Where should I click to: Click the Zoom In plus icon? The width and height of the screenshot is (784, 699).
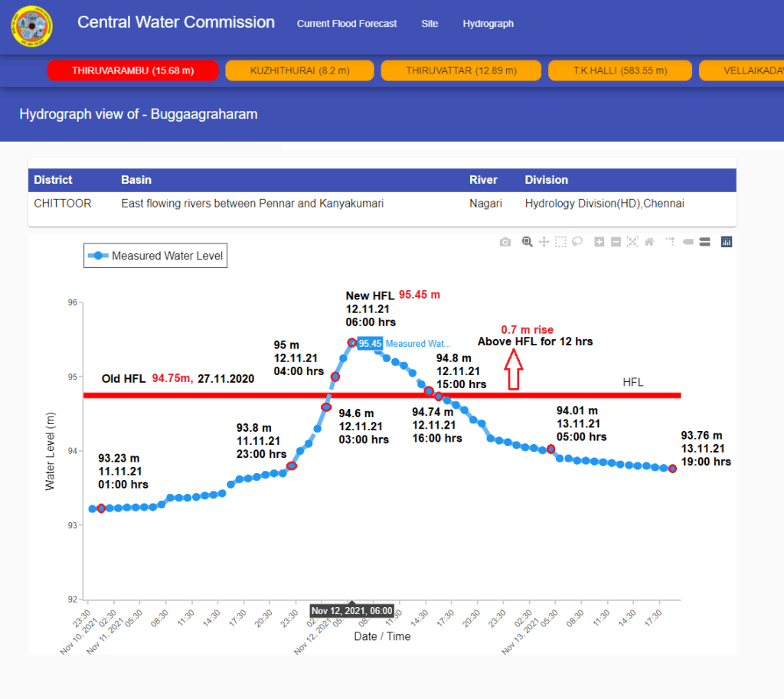tap(599, 242)
